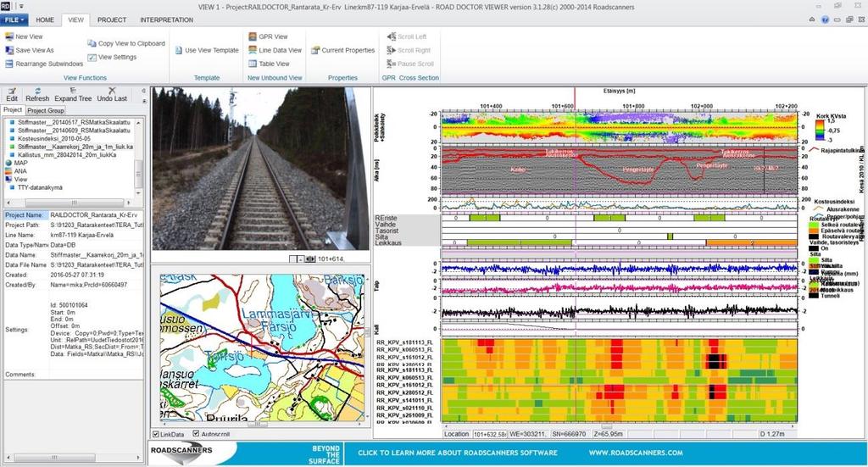Open the FILE dropdown menu
This screenshot has height=467, width=868.
[14, 20]
